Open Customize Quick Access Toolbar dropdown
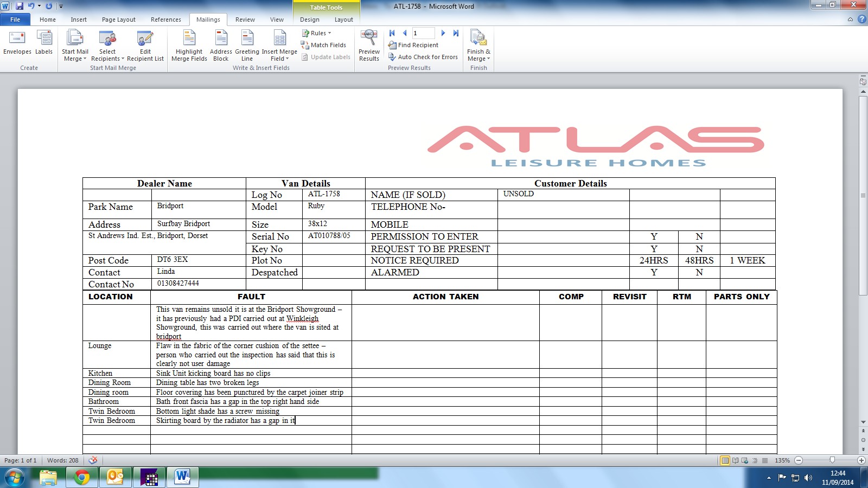 click(61, 7)
